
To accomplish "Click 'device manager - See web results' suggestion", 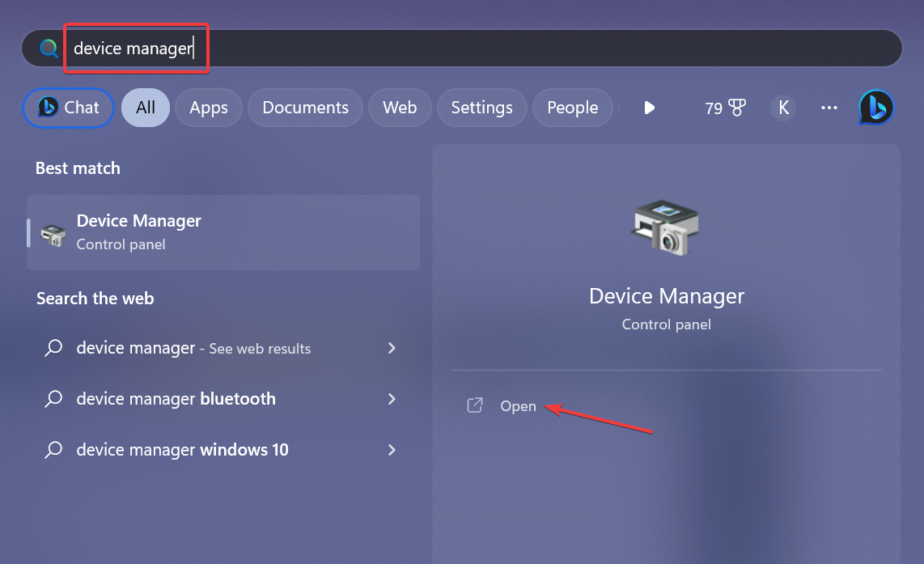I will [223, 348].
